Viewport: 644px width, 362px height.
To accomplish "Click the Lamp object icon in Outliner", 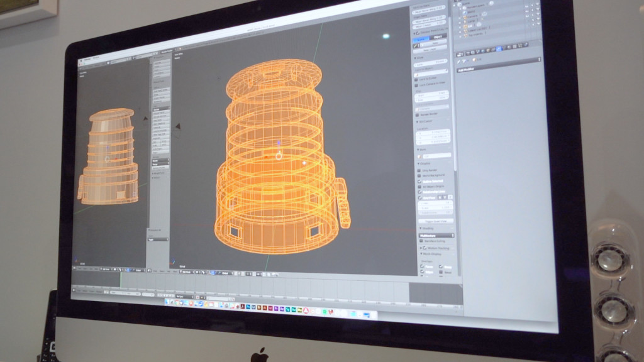I will [466, 23].
